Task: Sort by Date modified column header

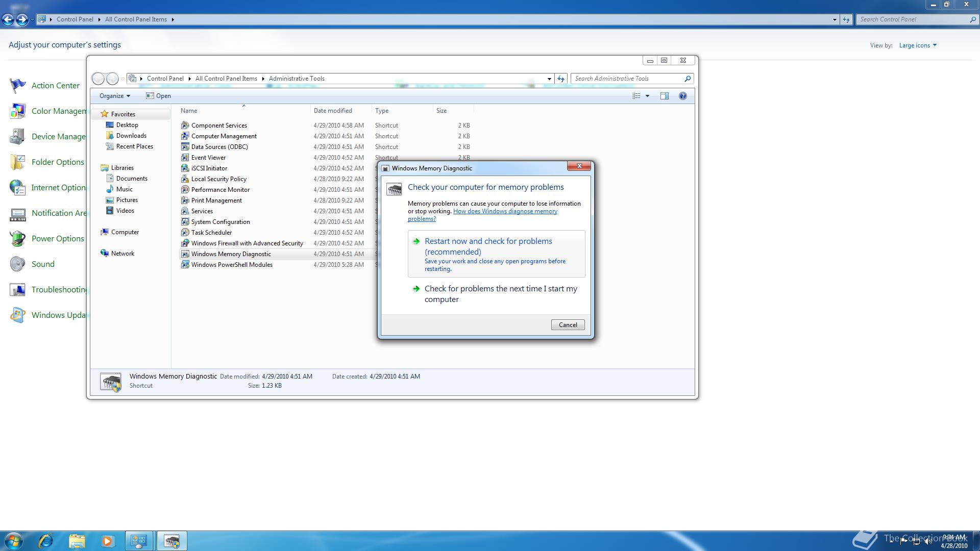Action: [341, 111]
